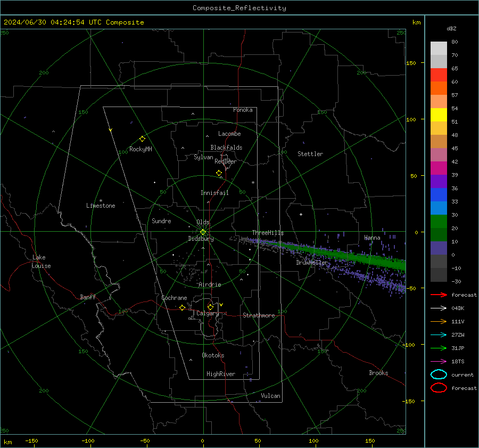Viewport: 479px width, 448px height.
Task: Click the Composite_Reflectivity title text
Action: pos(239,8)
